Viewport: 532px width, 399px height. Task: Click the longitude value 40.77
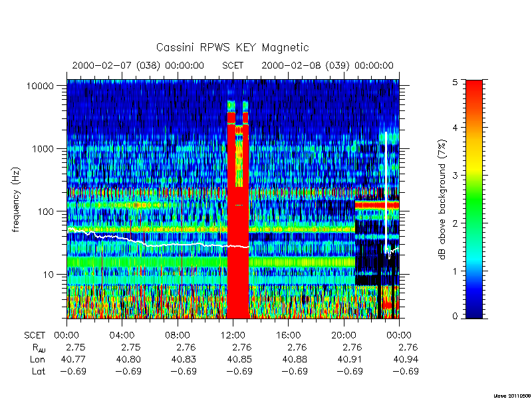pyautogui.click(x=73, y=359)
